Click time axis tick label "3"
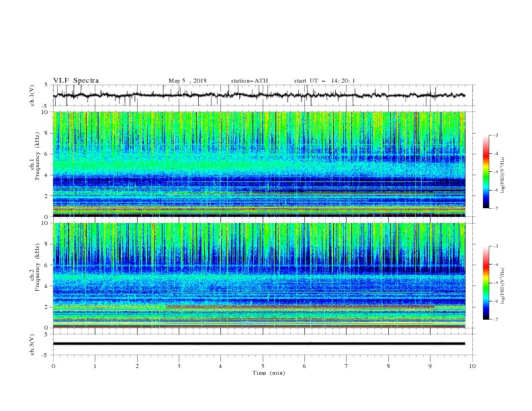The width and height of the screenshot is (532, 411). (179, 366)
